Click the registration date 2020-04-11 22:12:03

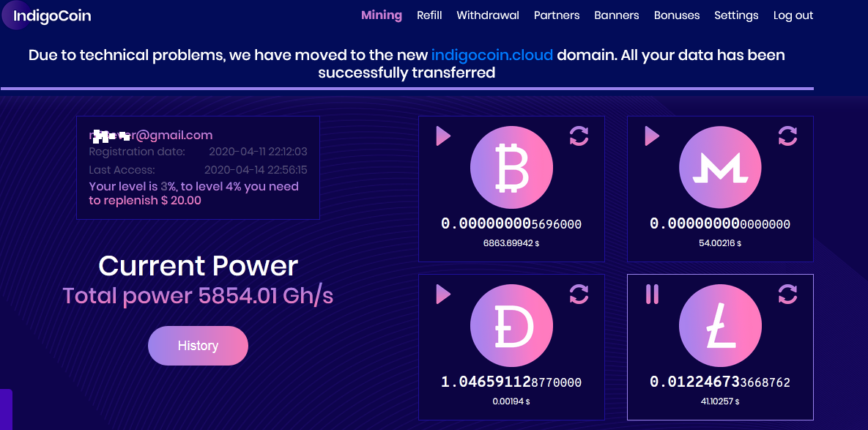tap(258, 152)
